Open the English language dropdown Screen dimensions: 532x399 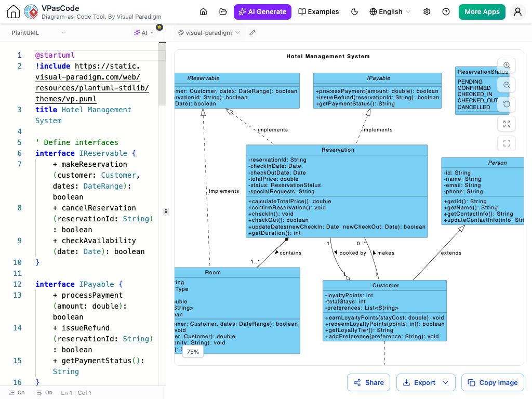tap(390, 12)
